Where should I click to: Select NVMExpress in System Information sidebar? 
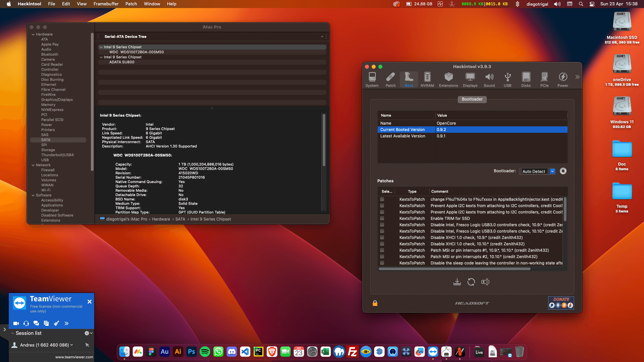pos(52,110)
